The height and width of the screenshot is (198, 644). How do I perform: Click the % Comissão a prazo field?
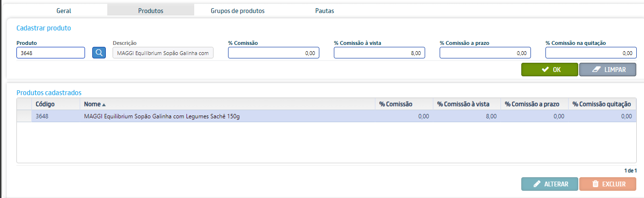485,53
